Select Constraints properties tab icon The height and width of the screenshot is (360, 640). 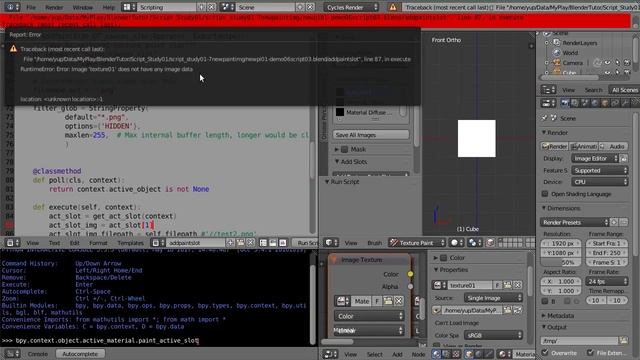615,103
